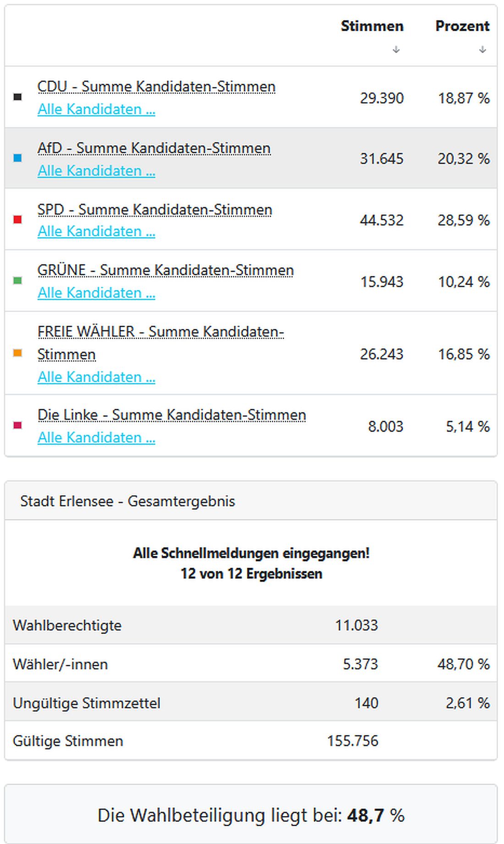Open Alle Kandidaten under FREIE WÄHLER
The image size is (504, 844).
[96, 377]
